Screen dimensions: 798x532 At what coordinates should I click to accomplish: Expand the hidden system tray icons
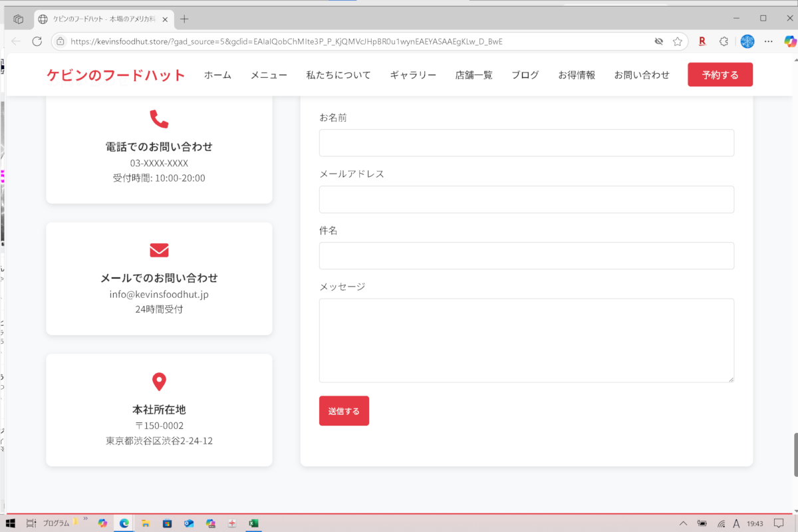click(683, 523)
